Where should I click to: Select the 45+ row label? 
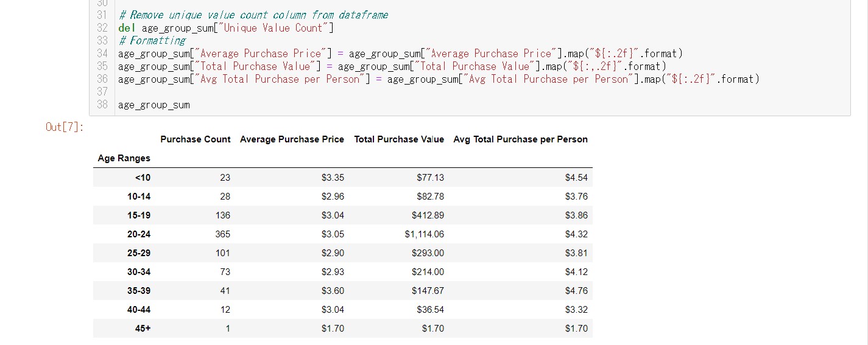click(143, 329)
